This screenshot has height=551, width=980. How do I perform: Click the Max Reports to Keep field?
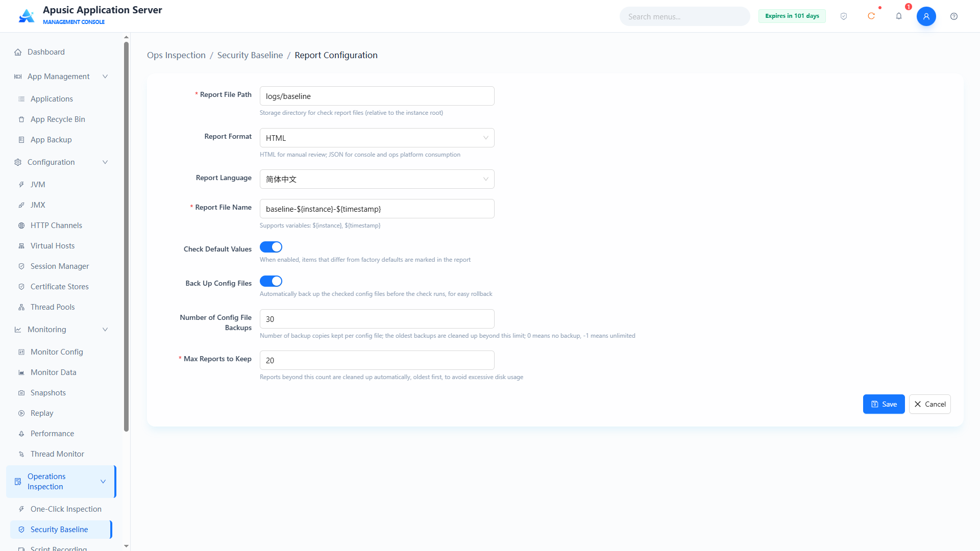click(x=377, y=360)
